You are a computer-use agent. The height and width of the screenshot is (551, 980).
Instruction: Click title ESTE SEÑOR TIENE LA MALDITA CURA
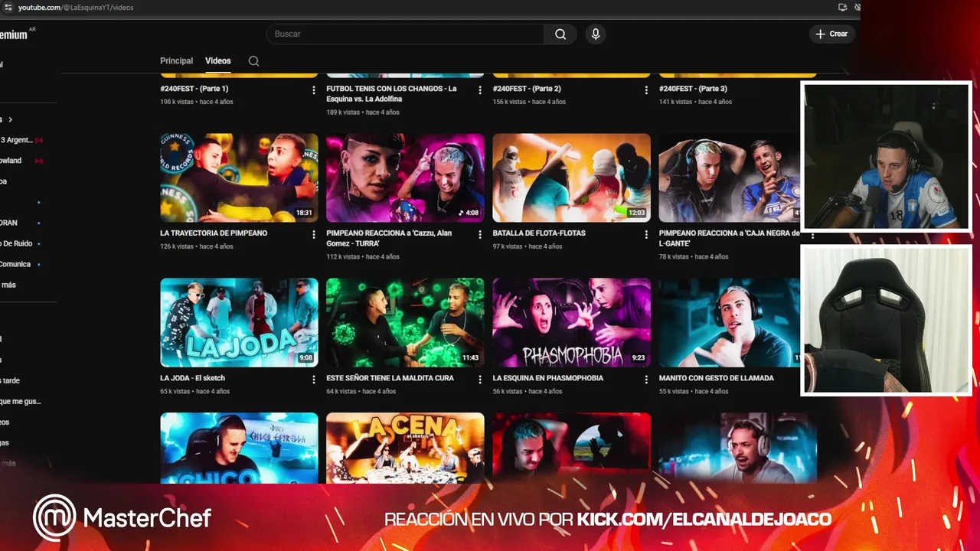pyautogui.click(x=390, y=378)
